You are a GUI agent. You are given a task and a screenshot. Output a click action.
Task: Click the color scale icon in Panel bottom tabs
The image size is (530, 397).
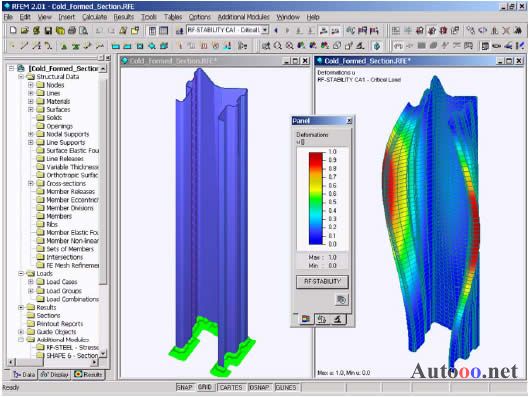(306, 319)
